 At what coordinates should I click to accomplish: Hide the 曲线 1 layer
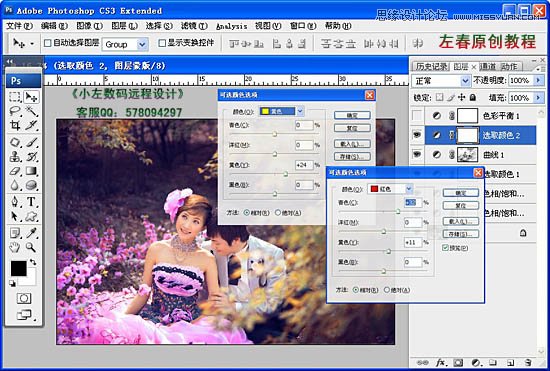click(417, 154)
